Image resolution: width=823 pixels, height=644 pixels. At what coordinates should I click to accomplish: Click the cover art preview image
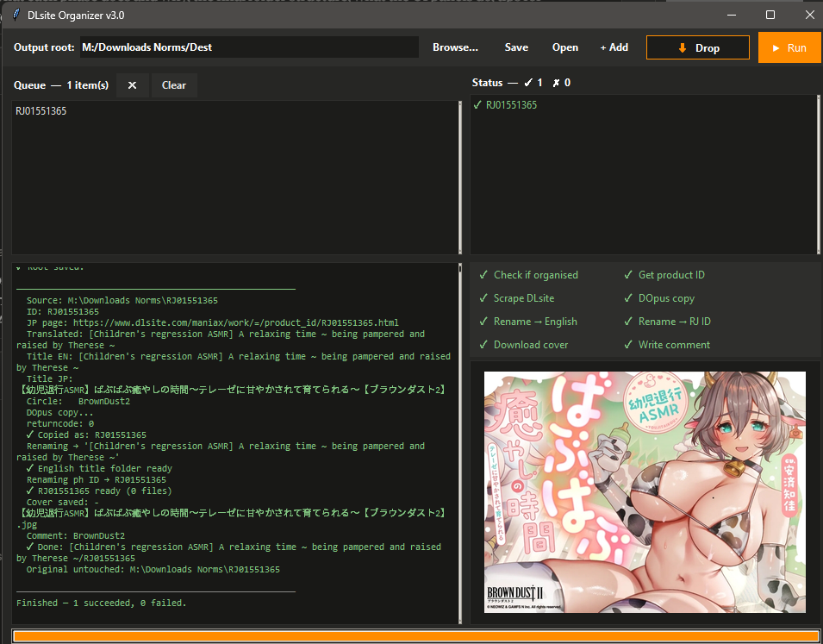point(645,492)
